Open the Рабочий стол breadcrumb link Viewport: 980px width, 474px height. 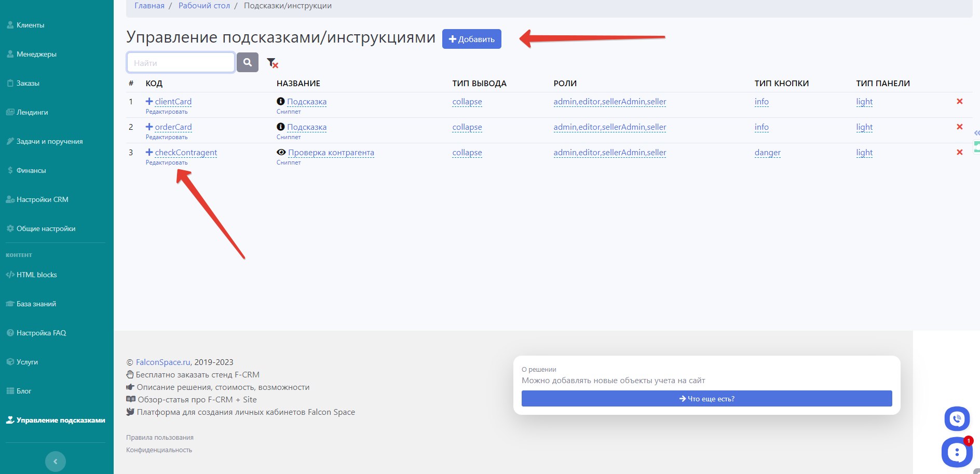pyautogui.click(x=204, y=6)
